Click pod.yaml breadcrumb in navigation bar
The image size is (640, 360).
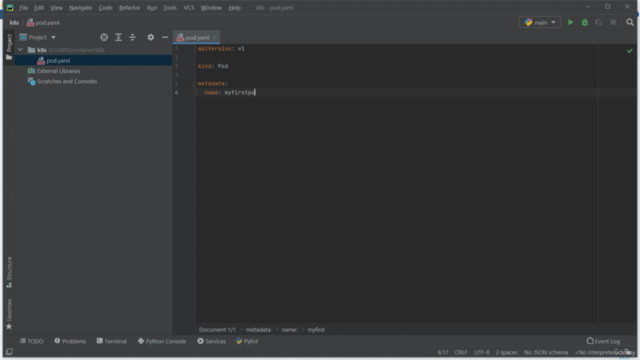(x=43, y=23)
